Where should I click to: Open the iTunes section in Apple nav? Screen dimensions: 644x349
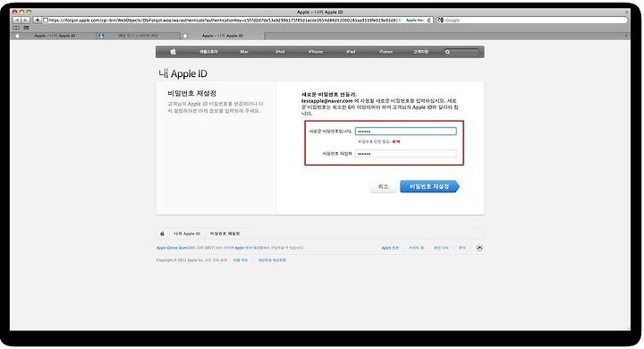click(x=386, y=52)
